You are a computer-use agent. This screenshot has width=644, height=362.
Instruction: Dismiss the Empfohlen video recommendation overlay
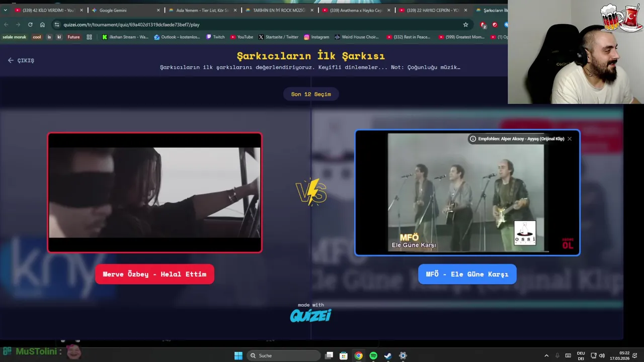[x=570, y=139]
